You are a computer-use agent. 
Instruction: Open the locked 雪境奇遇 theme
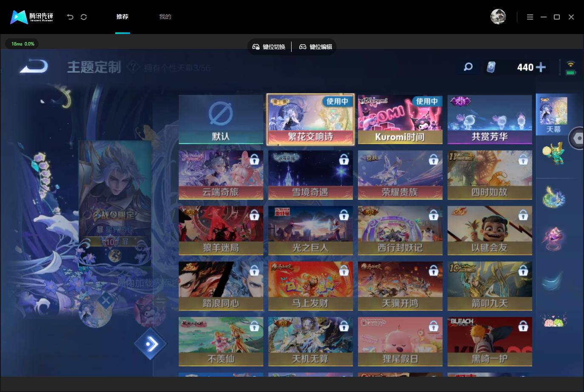tap(310, 175)
